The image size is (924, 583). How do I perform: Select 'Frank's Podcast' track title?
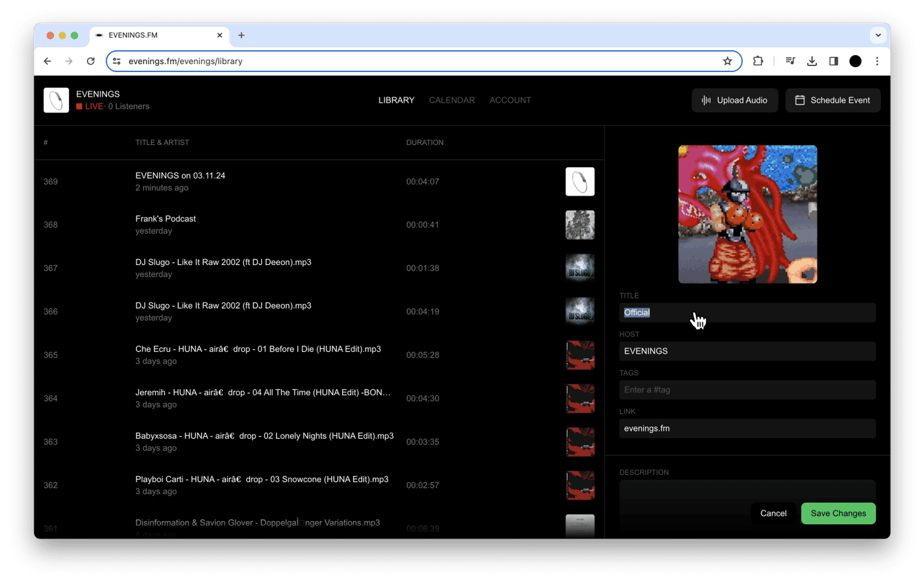click(x=165, y=219)
